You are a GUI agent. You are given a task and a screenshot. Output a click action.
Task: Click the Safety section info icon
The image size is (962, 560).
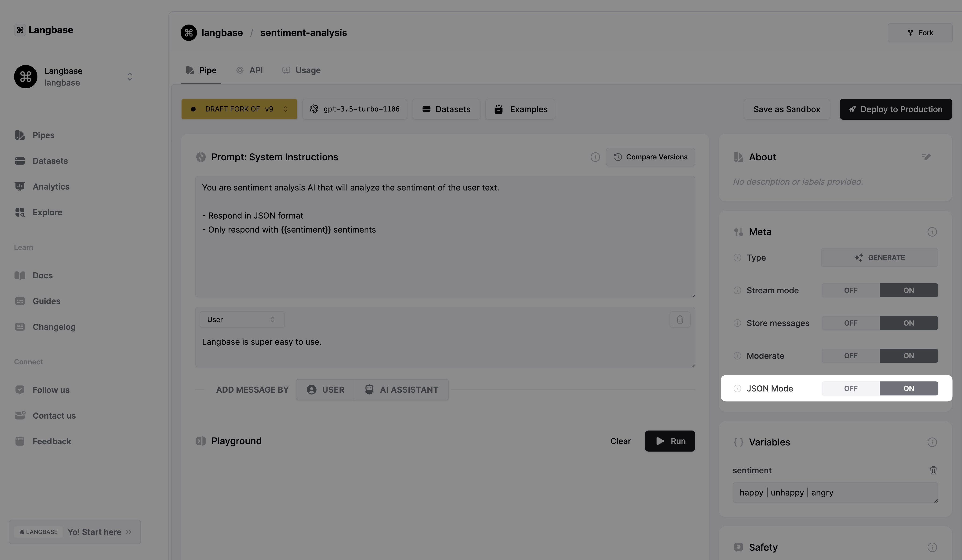(x=932, y=547)
